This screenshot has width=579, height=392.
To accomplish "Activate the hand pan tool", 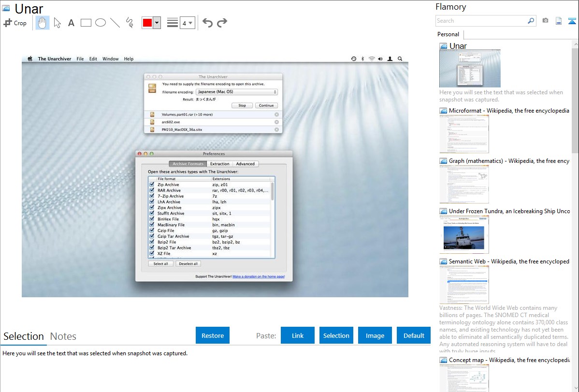I will click(x=43, y=23).
